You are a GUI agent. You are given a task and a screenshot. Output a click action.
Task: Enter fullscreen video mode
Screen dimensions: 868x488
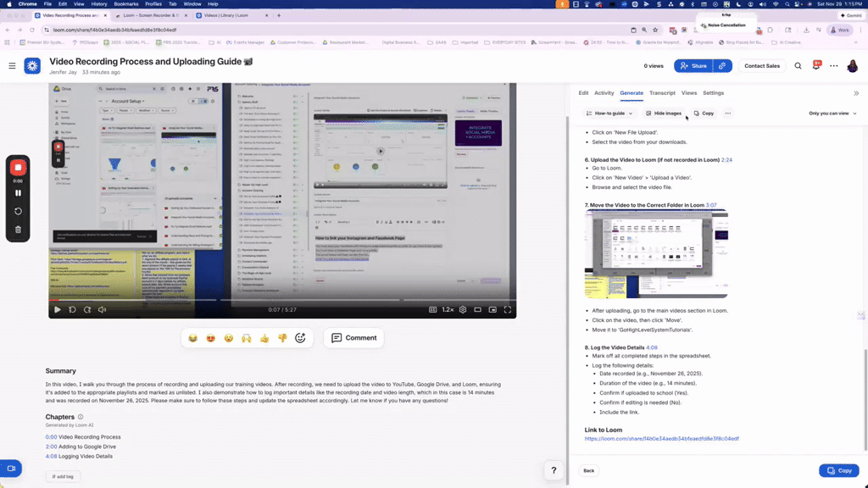point(508,310)
